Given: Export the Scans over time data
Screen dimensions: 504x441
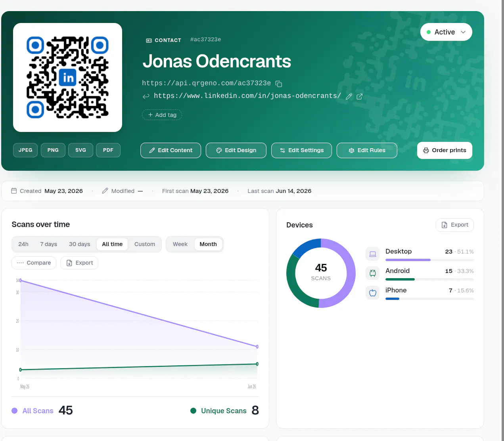Looking at the screenshot, I should pos(79,263).
